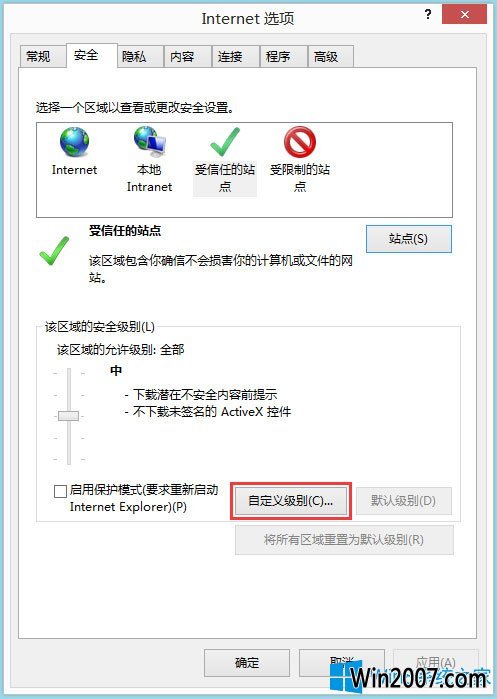Click the 安全 tab label
The width and height of the screenshot is (497, 699).
pos(86,55)
